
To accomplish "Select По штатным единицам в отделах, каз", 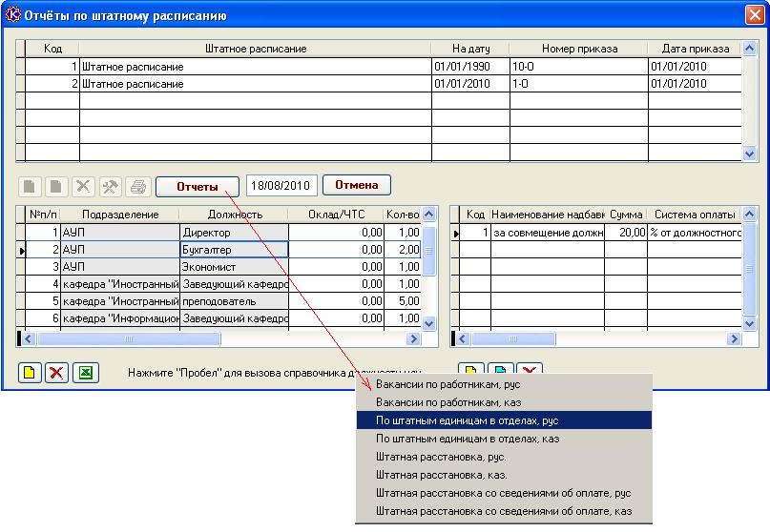I will [504, 439].
